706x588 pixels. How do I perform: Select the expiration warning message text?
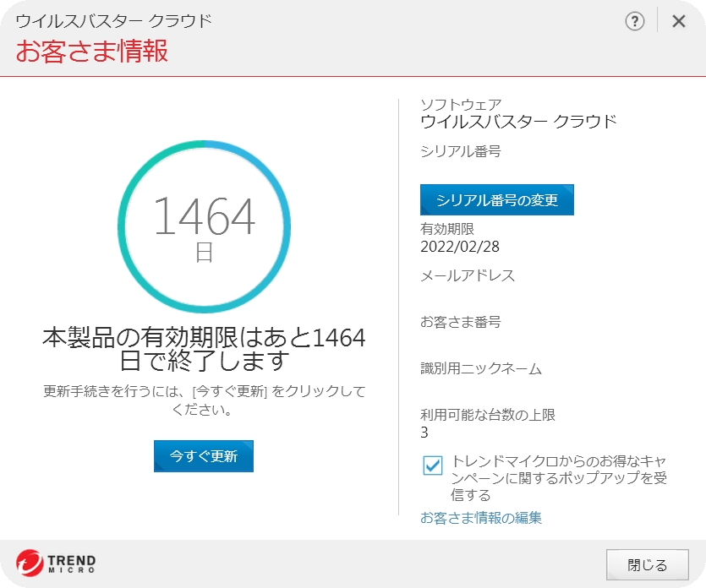point(203,351)
